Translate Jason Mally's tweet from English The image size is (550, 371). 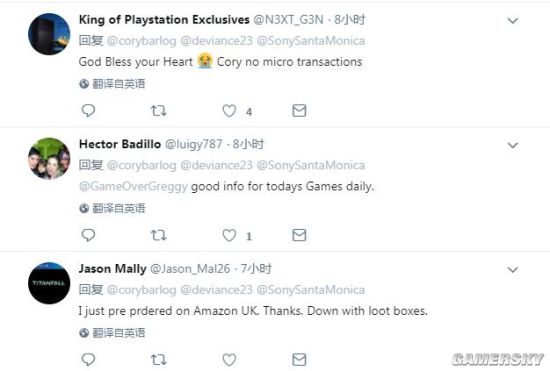pos(112,333)
